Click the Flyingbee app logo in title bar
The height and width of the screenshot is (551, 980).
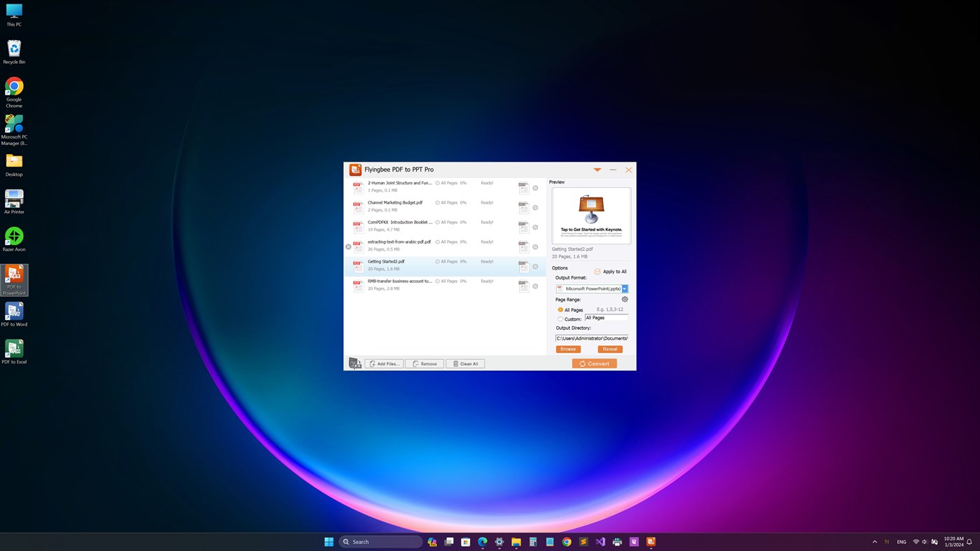(355, 169)
